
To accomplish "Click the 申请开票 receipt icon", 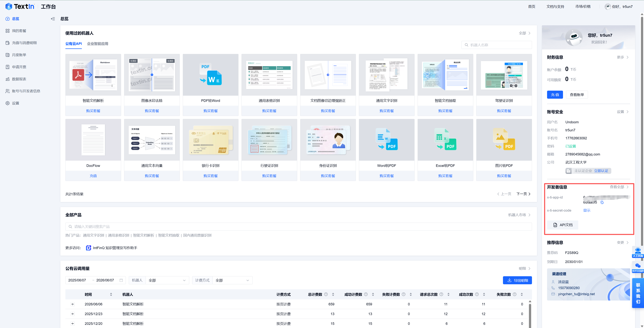I will (8, 67).
